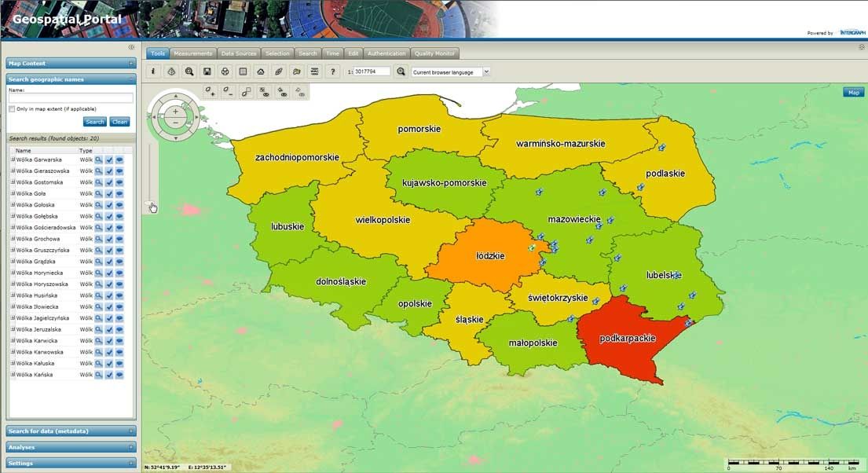Enable 'Only in map extent (if applicable)'
Viewport: 868px width, 473px height.
coord(11,108)
